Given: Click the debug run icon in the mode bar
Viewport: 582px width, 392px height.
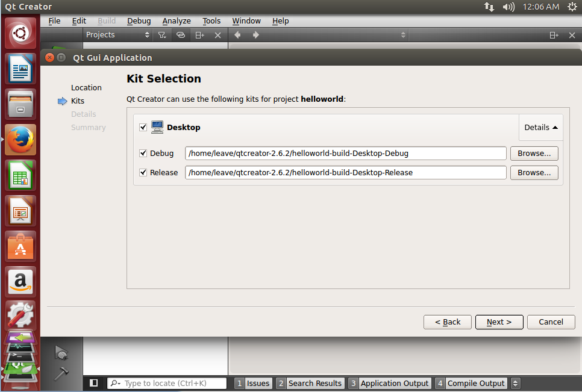Looking at the screenshot, I should pos(61,353).
